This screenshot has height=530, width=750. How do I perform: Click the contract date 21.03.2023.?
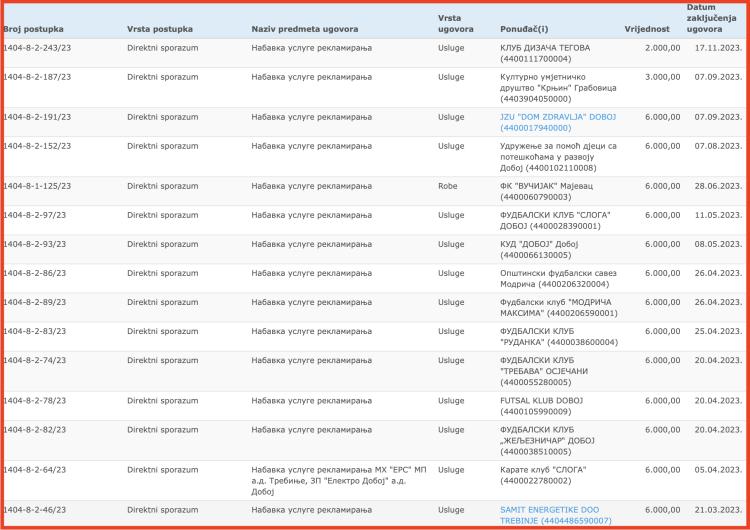[x=718, y=510]
